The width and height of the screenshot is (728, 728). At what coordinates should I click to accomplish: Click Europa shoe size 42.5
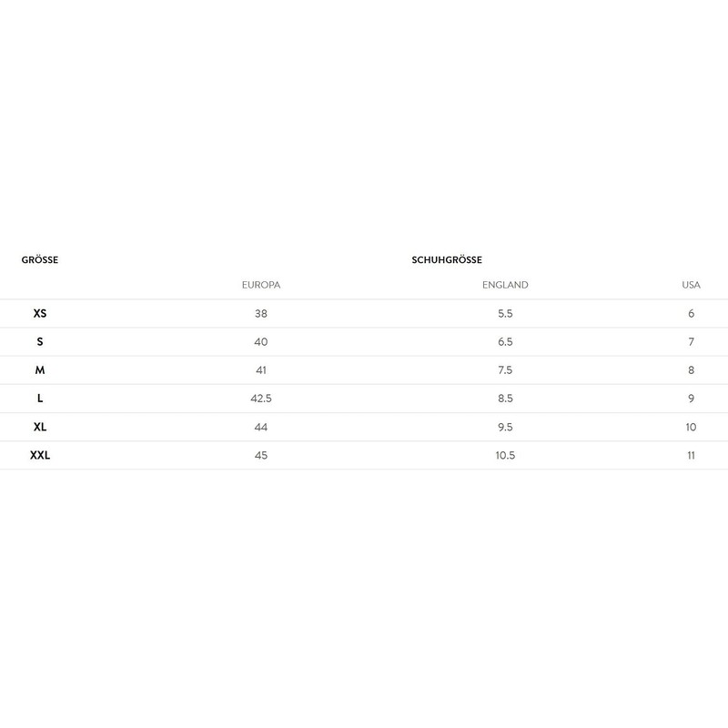pos(261,399)
